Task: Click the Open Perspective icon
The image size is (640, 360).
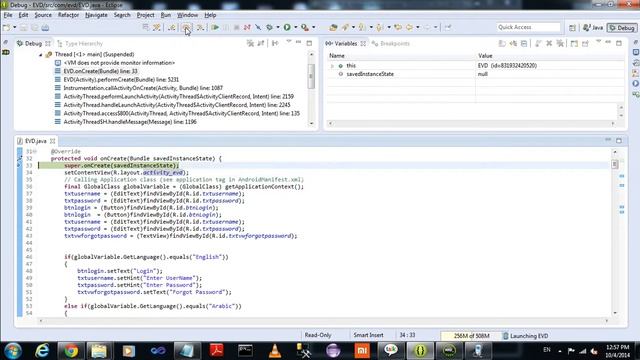Action: click(x=572, y=28)
